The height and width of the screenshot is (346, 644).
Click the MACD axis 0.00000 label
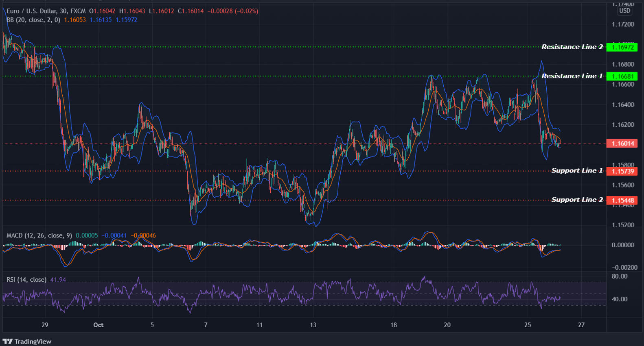coord(623,245)
